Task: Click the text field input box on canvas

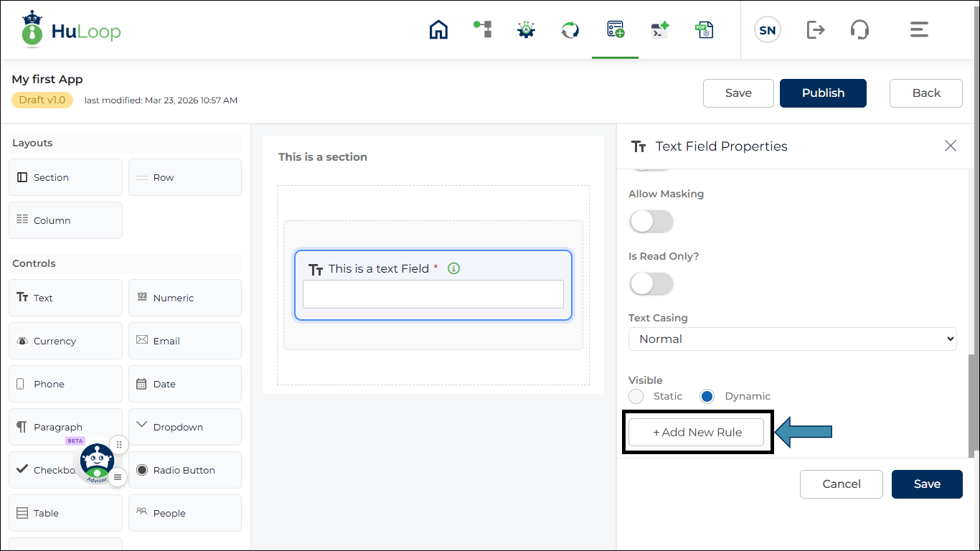Action: 433,294
